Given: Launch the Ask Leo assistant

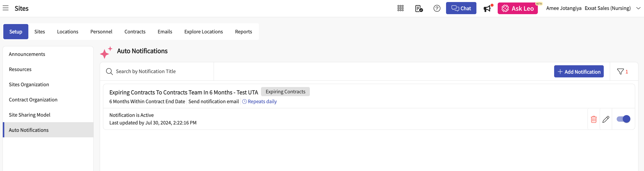Looking at the screenshot, I should tap(518, 9).
